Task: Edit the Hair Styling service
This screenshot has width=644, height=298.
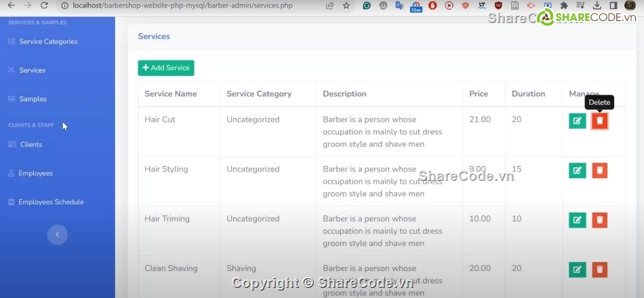Action: (x=577, y=171)
